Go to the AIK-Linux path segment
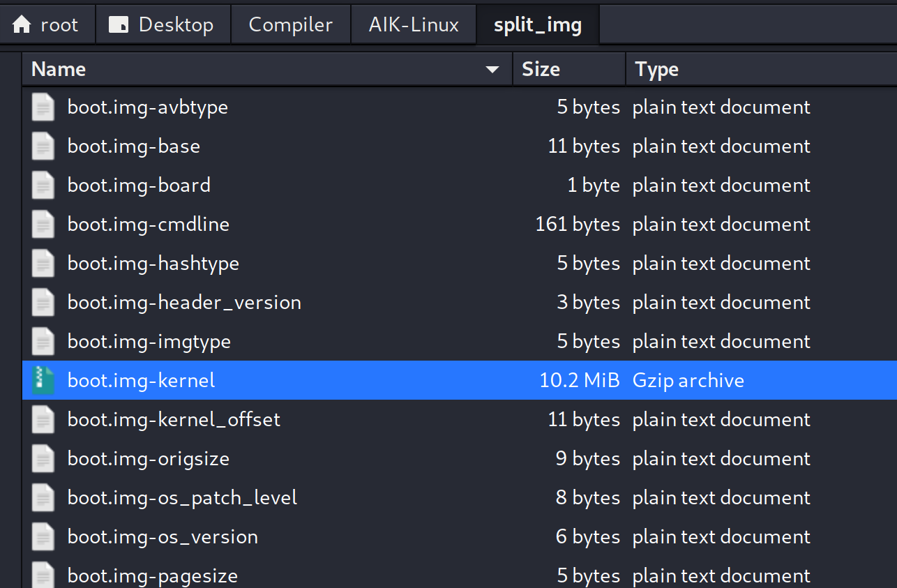The image size is (897, 588). pyautogui.click(x=414, y=25)
